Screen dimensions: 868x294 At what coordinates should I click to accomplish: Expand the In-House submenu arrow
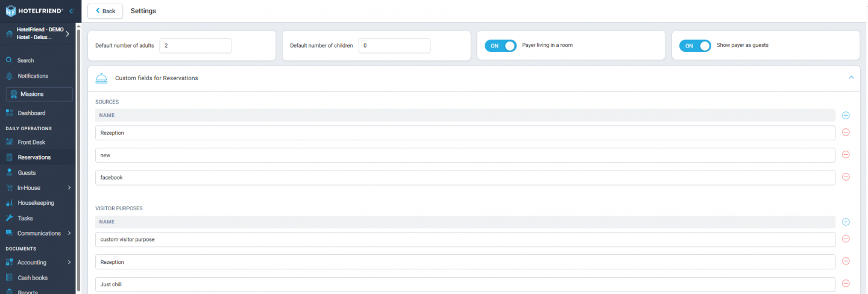point(69,187)
